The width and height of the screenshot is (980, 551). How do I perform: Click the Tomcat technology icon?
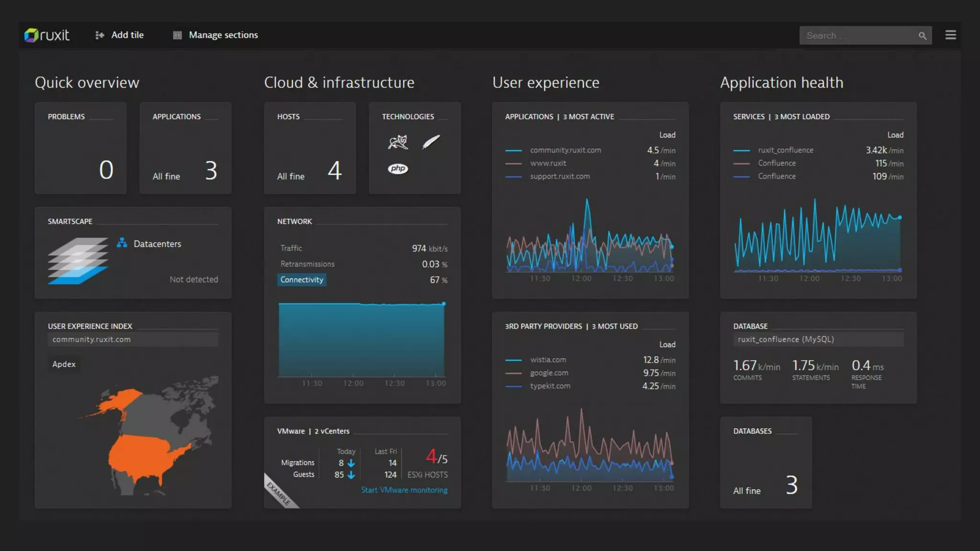tap(398, 142)
